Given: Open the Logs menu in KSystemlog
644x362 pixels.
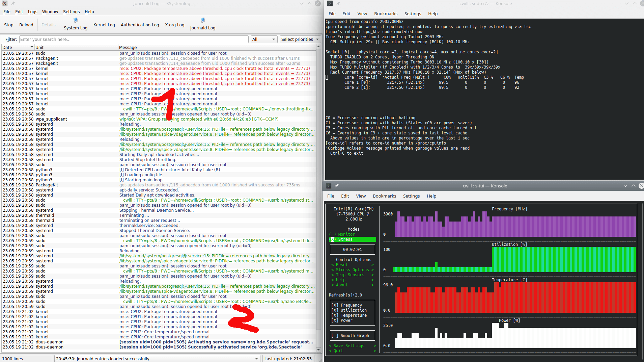Looking at the screenshot, I should click(32, 12).
